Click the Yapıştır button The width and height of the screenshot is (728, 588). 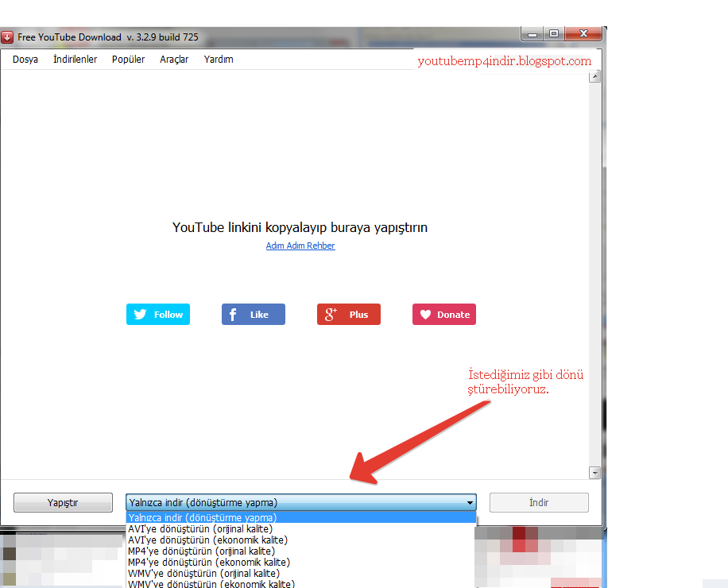(x=63, y=502)
